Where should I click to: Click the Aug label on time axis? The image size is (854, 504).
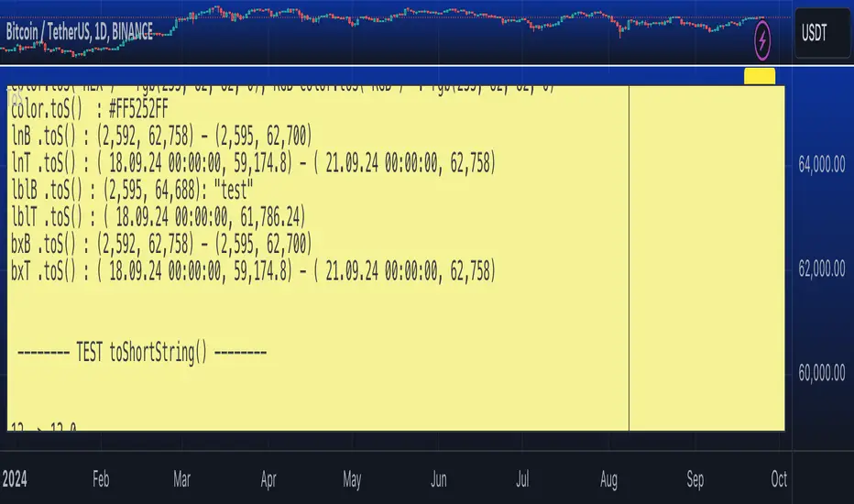coord(609,480)
